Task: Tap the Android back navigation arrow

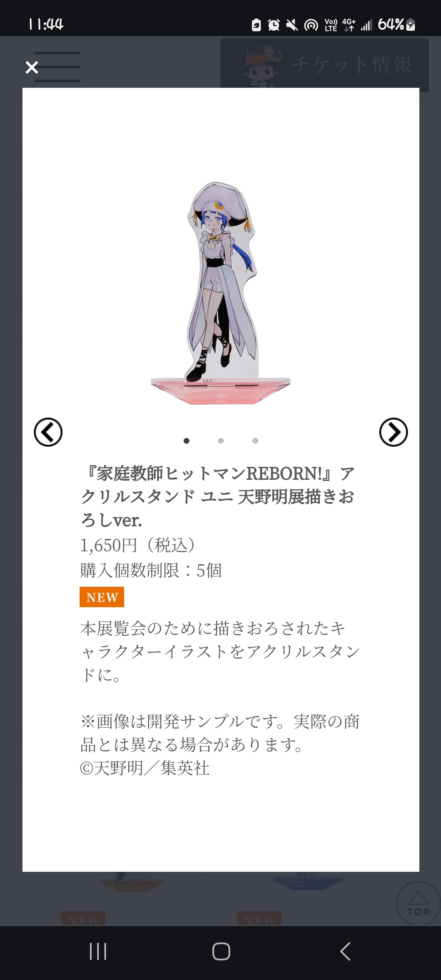Action: point(345,951)
